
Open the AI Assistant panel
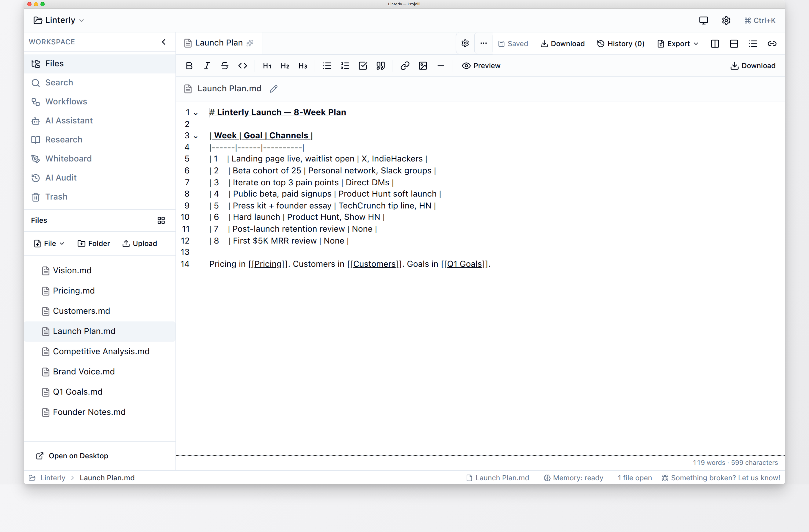pyautogui.click(x=100, y=121)
